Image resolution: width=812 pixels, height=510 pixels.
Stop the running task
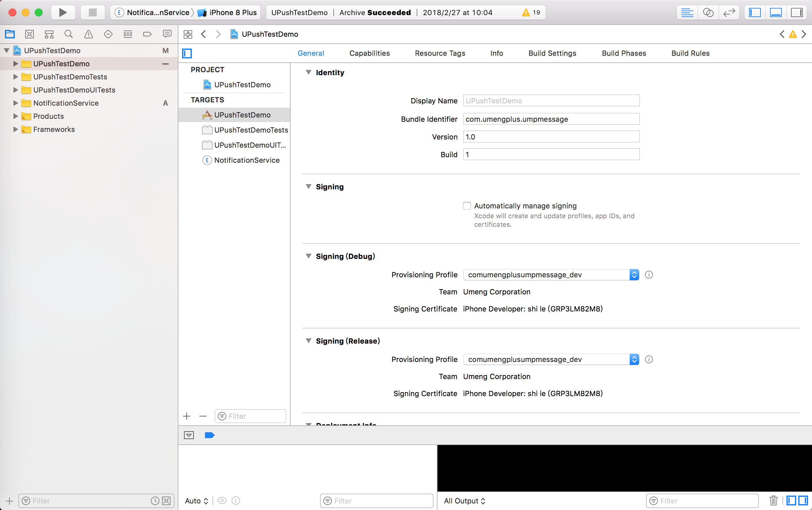[93, 12]
